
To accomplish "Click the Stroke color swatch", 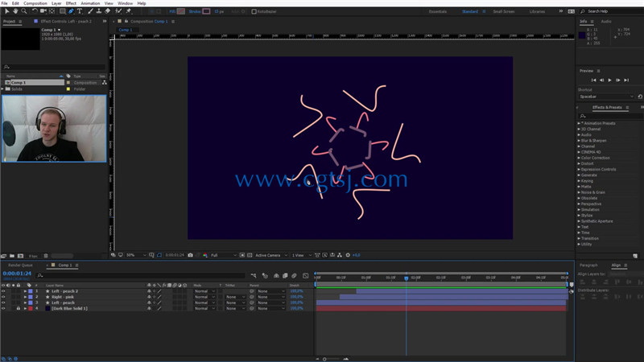I will click(206, 11).
